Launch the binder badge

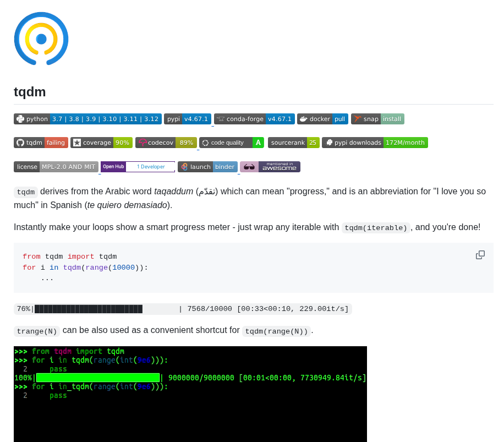pyautogui.click(x=207, y=167)
